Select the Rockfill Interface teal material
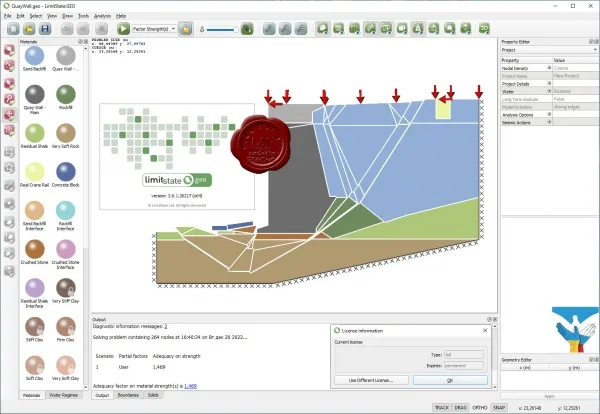The width and height of the screenshot is (600, 414). tap(66, 210)
